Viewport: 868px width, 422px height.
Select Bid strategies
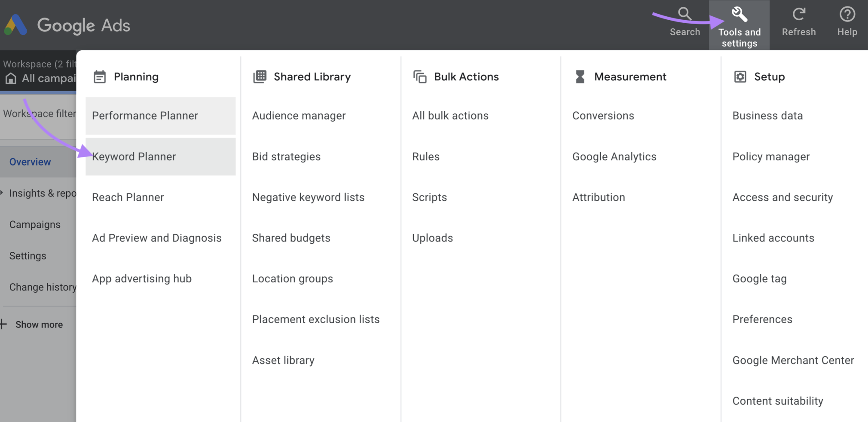[286, 156]
